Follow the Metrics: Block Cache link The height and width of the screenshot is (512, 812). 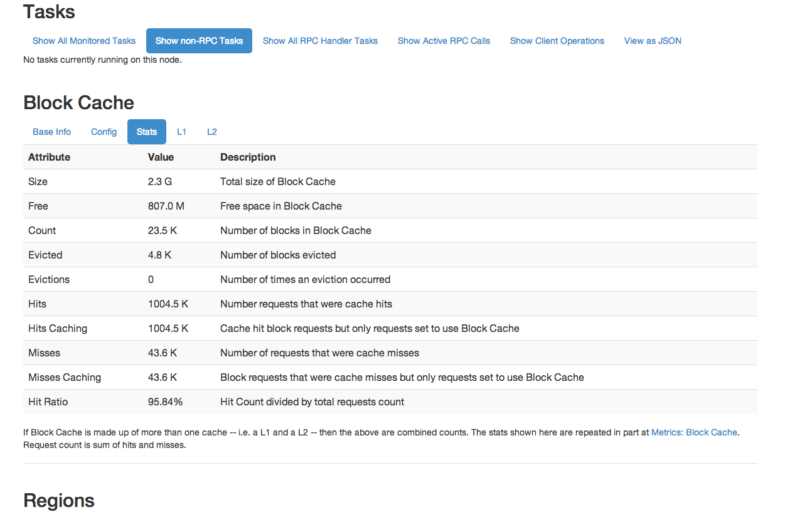click(x=694, y=432)
